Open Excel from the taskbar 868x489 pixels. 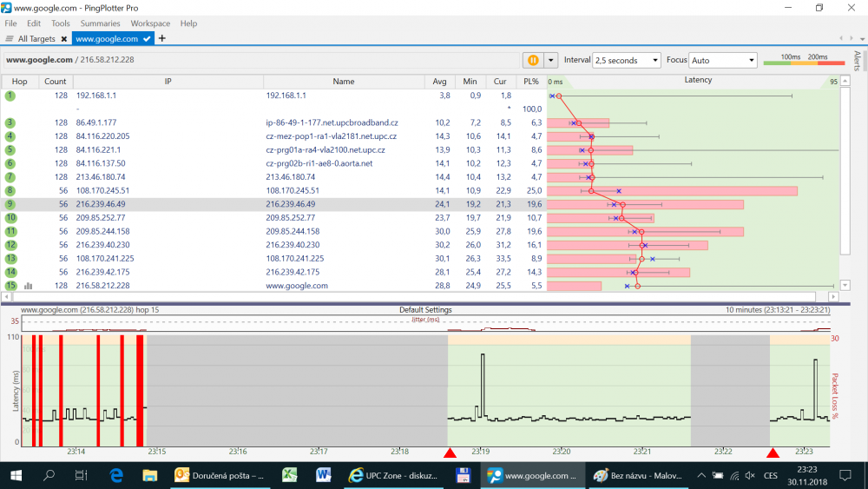coord(290,475)
